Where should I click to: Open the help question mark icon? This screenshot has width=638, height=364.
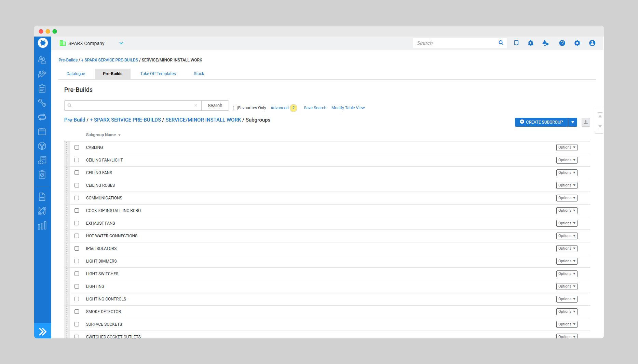[562, 43]
